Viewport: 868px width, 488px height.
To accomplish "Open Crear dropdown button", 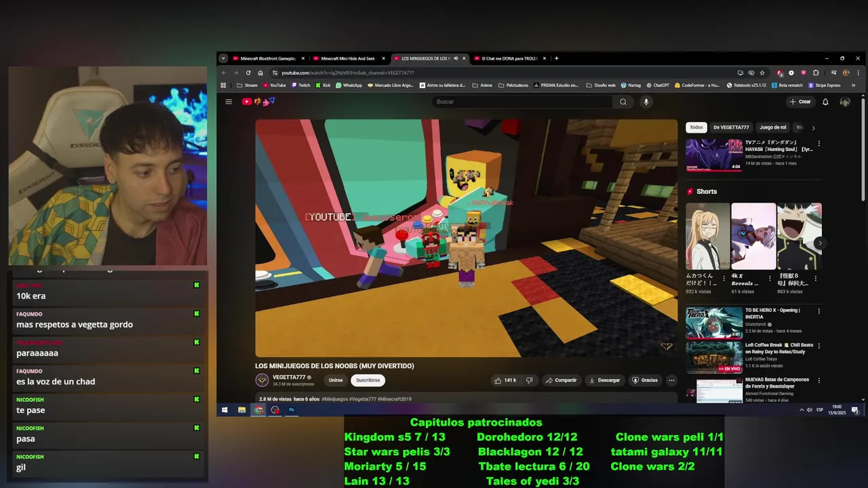I will [x=800, y=102].
